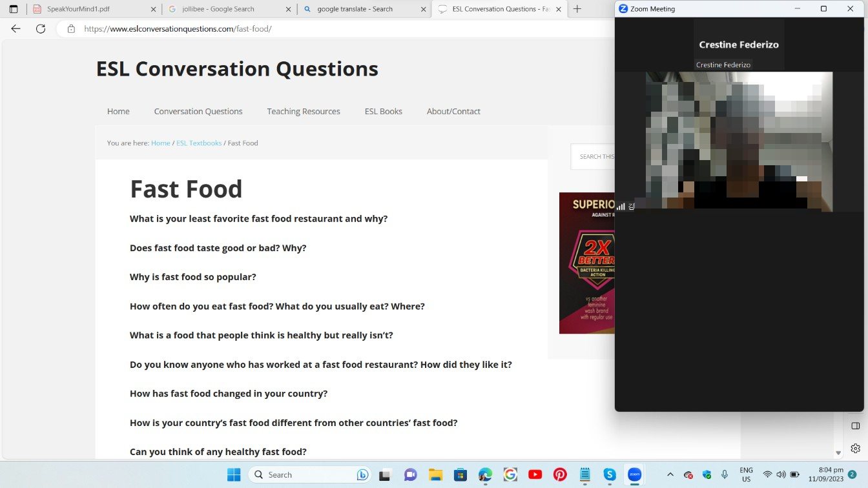868x488 pixels.
Task: Reload the page with the refresh icon
Action: tap(41, 28)
